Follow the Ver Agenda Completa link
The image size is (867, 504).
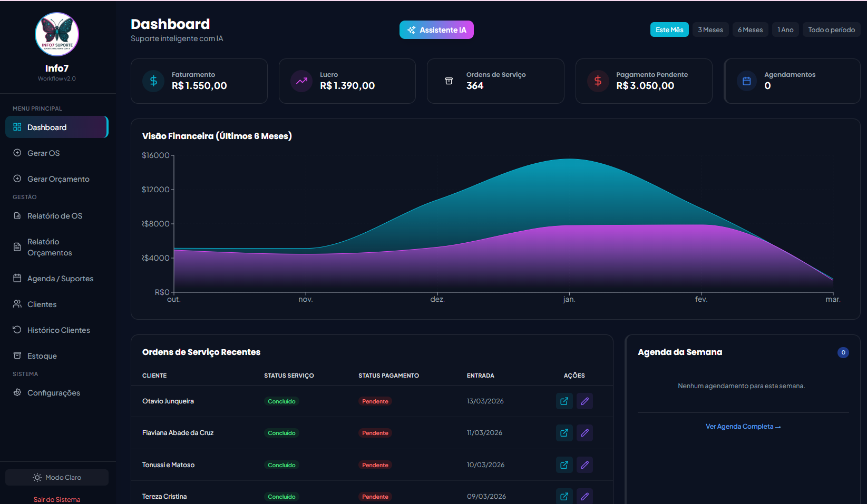point(743,426)
